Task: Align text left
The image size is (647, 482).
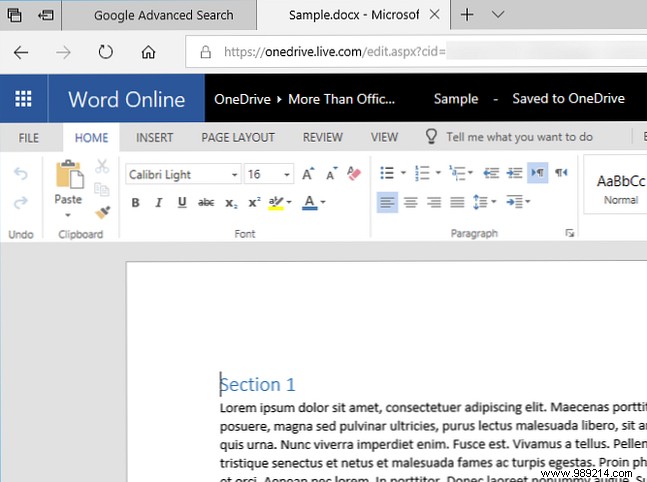Action: pyautogui.click(x=387, y=202)
